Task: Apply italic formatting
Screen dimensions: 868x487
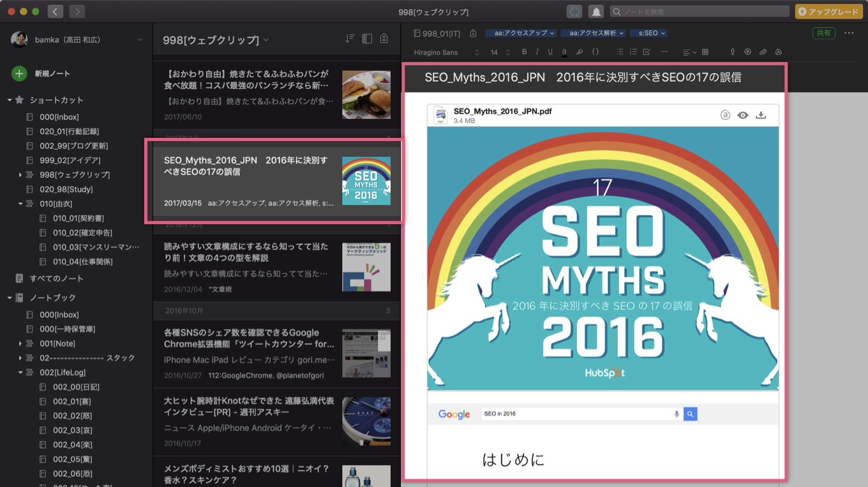Action: tap(537, 52)
